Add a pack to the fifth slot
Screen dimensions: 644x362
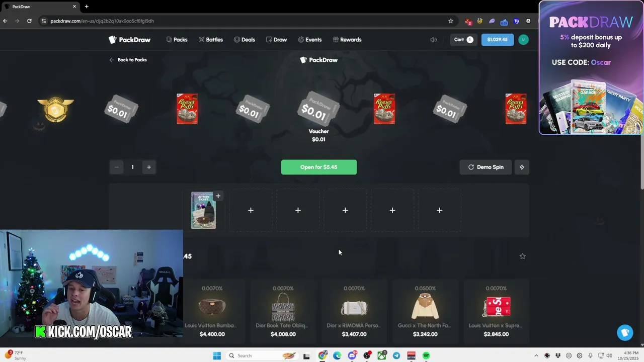(x=392, y=210)
